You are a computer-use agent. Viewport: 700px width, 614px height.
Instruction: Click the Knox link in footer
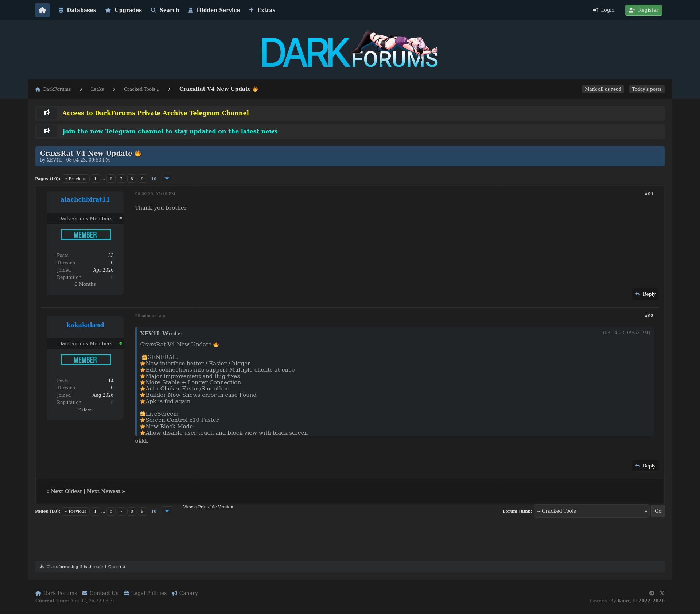coord(624,601)
